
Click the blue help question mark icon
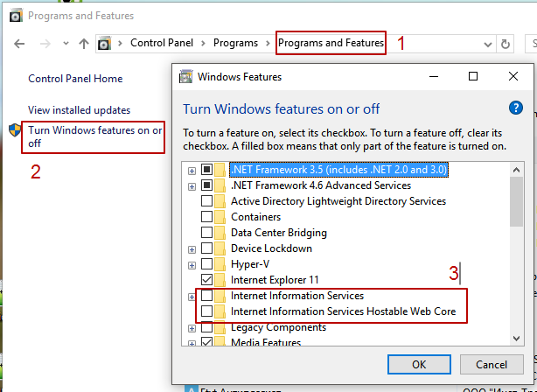point(515,108)
